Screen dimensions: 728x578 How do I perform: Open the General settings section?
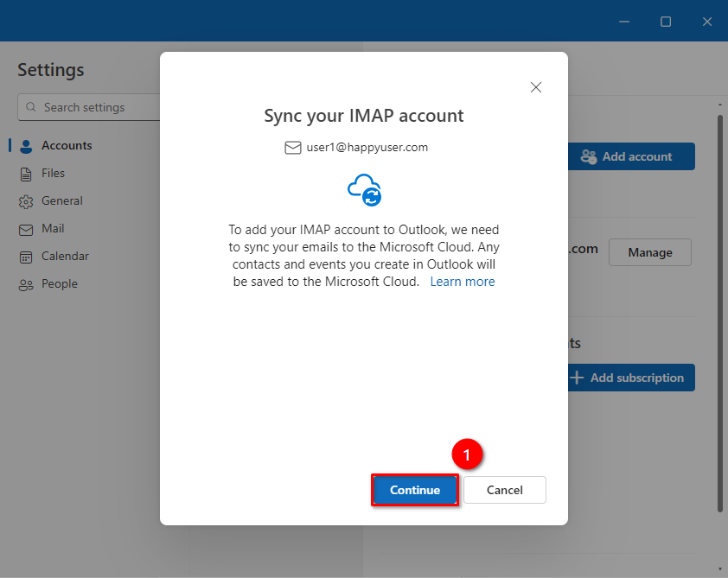[61, 200]
